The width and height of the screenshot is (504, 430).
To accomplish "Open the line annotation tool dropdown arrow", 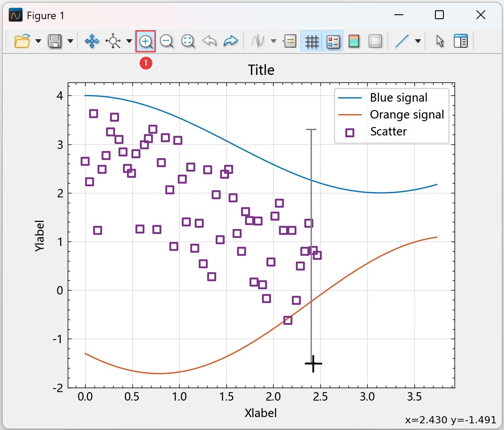I will pos(418,41).
